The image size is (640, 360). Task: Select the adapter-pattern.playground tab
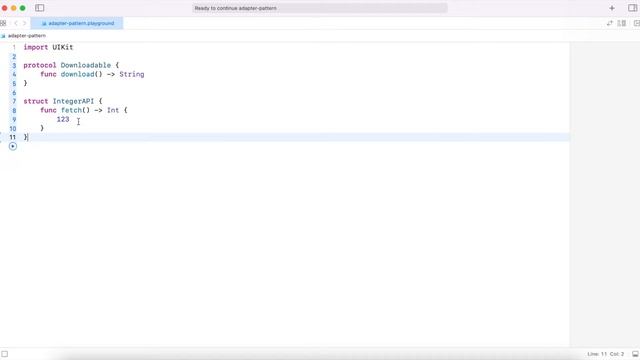pos(77,23)
